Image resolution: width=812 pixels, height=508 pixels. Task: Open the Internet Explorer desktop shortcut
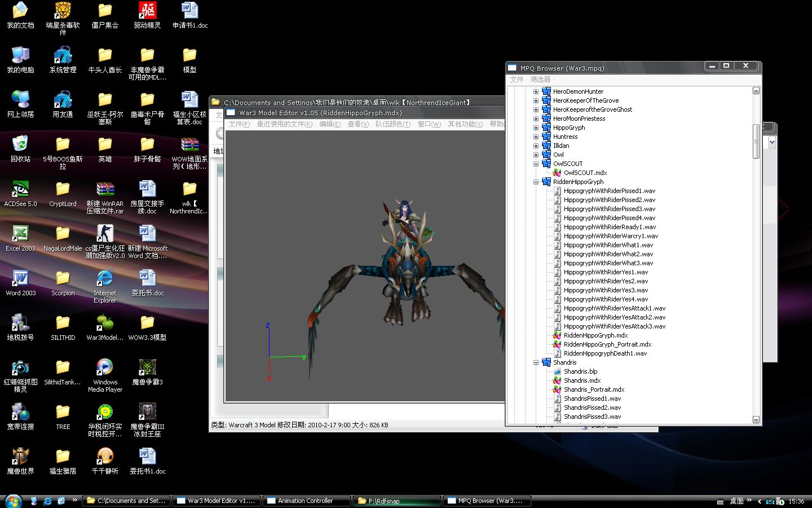[x=105, y=286]
